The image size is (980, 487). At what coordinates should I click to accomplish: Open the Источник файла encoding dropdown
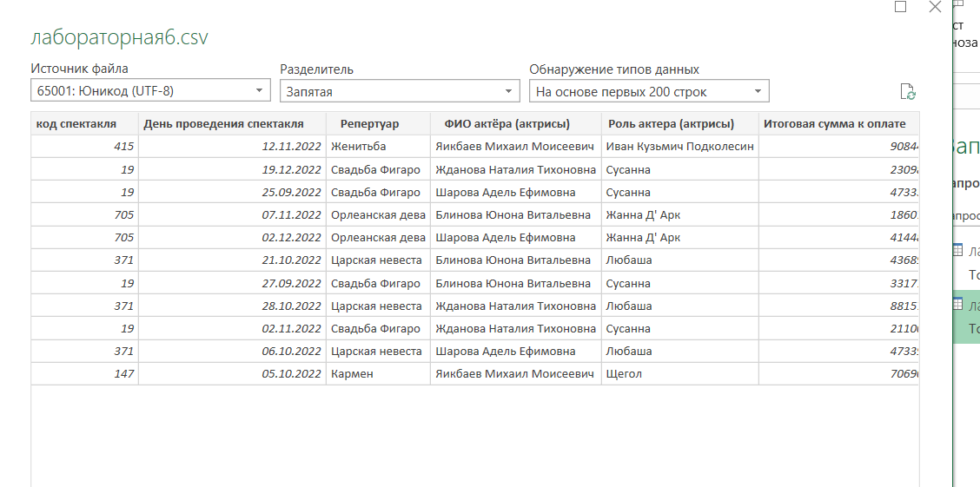[150, 90]
